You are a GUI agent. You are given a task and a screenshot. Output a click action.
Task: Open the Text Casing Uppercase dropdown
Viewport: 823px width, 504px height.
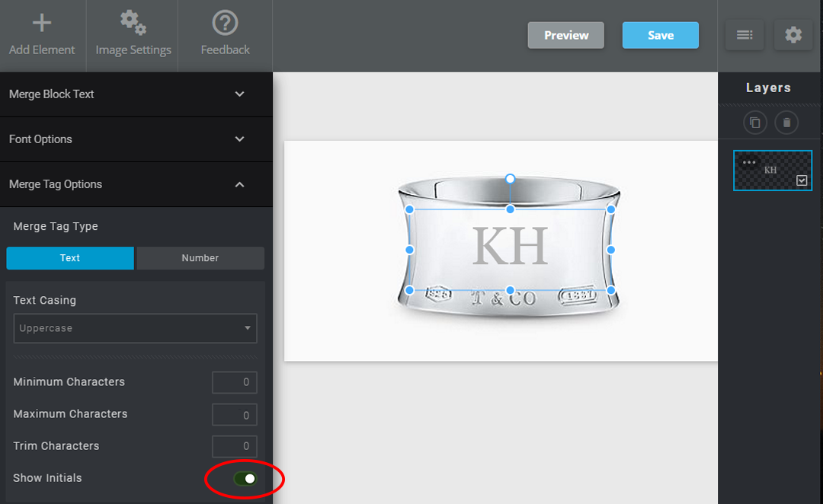click(x=136, y=328)
